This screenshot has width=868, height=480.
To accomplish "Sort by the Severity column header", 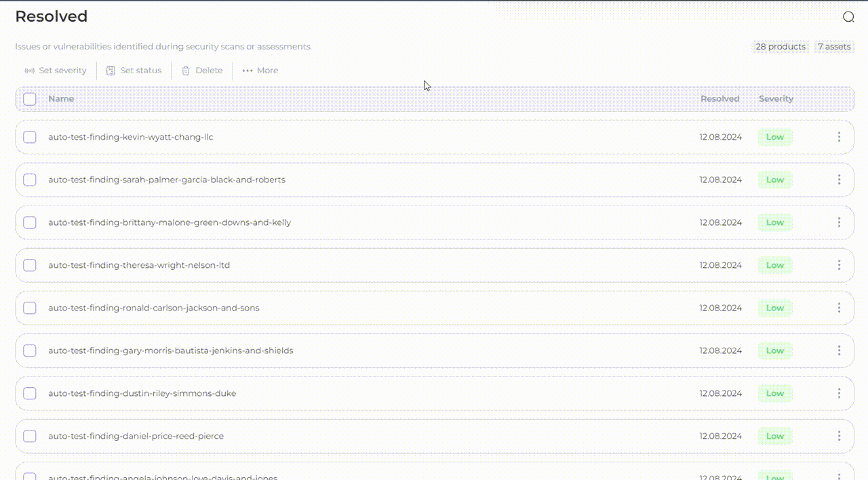I will pos(776,99).
